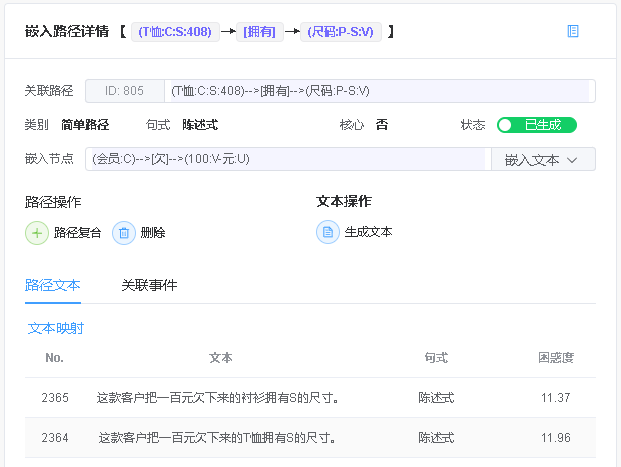Click 陈述式 in row 2364
The width and height of the screenshot is (621, 467).
tap(436, 438)
